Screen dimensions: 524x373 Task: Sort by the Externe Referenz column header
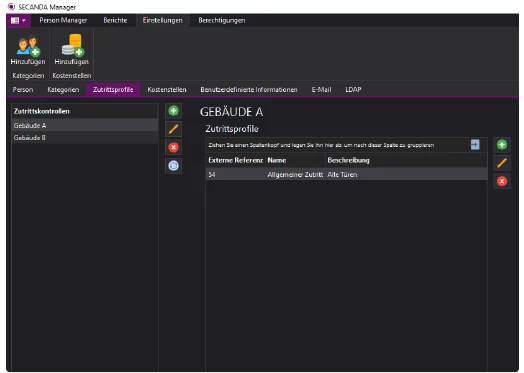[x=235, y=160]
